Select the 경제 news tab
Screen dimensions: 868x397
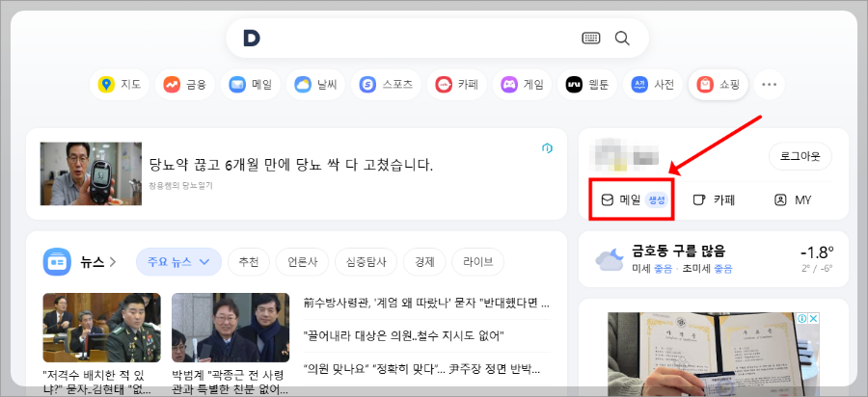424,261
